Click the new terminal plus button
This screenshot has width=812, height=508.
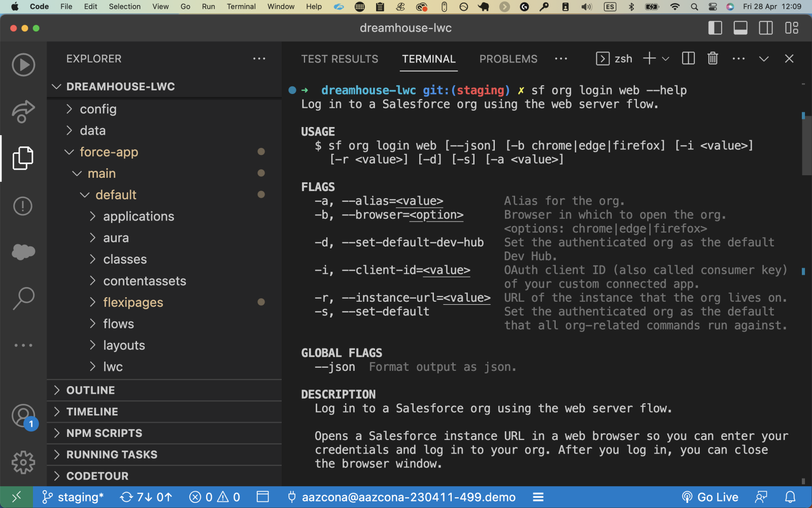[649, 58]
